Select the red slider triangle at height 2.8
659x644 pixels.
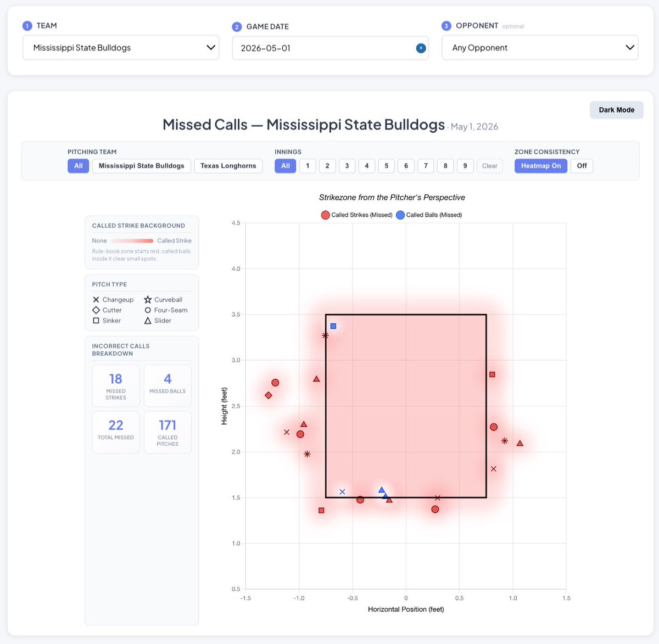pyautogui.click(x=316, y=379)
